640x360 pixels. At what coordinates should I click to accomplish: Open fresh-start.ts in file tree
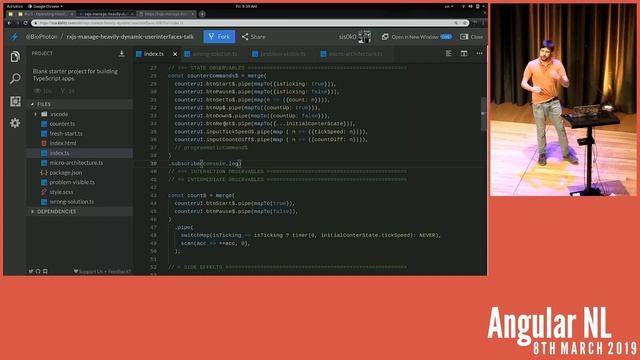(x=66, y=133)
